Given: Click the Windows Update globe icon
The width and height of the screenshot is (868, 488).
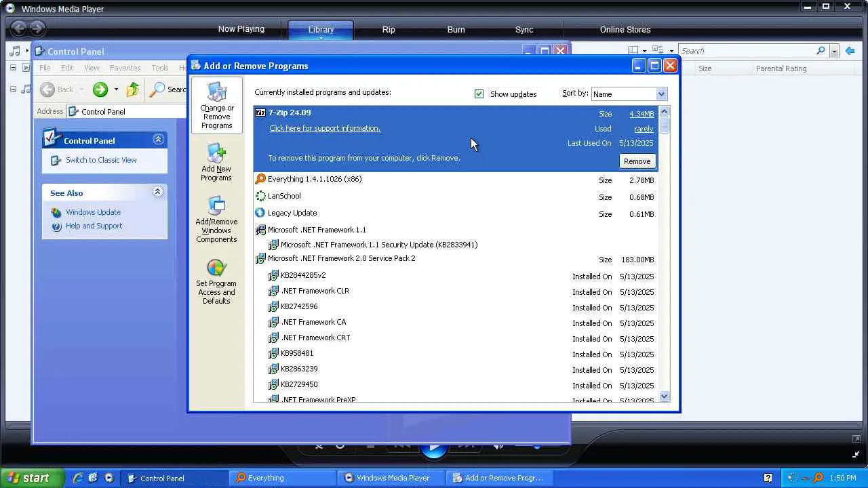Looking at the screenshot, I should tap(56, 212).
